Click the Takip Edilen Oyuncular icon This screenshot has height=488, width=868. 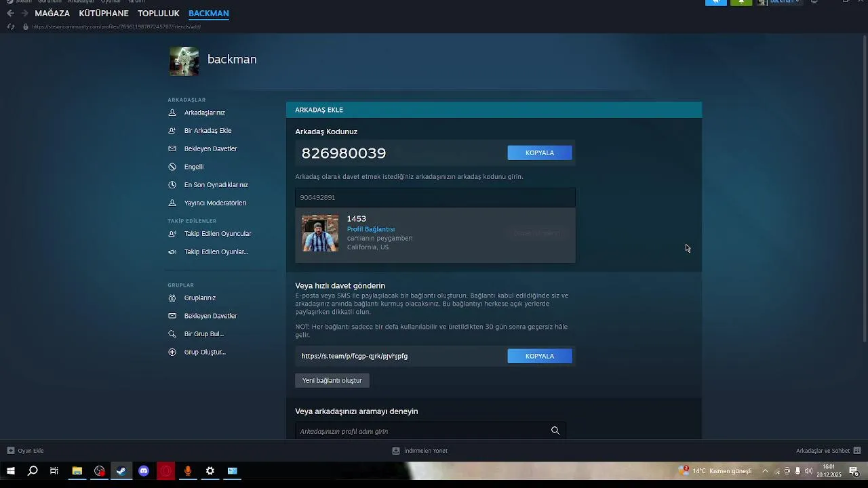[x=172, y=233]
